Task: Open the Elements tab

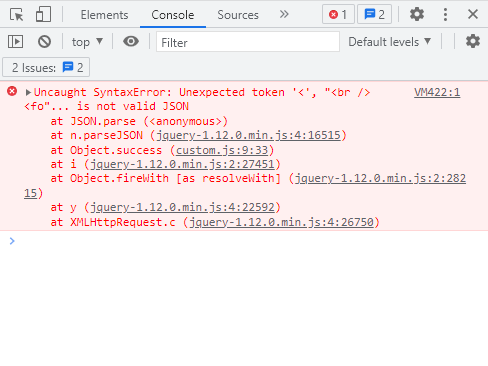Action: click(x=104, y=15)
